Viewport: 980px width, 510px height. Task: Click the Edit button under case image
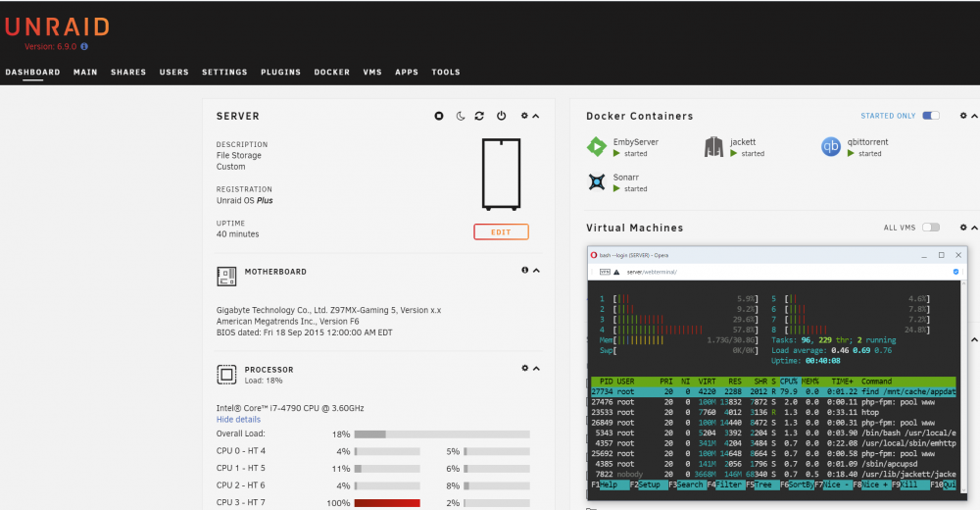click(501, 232)
